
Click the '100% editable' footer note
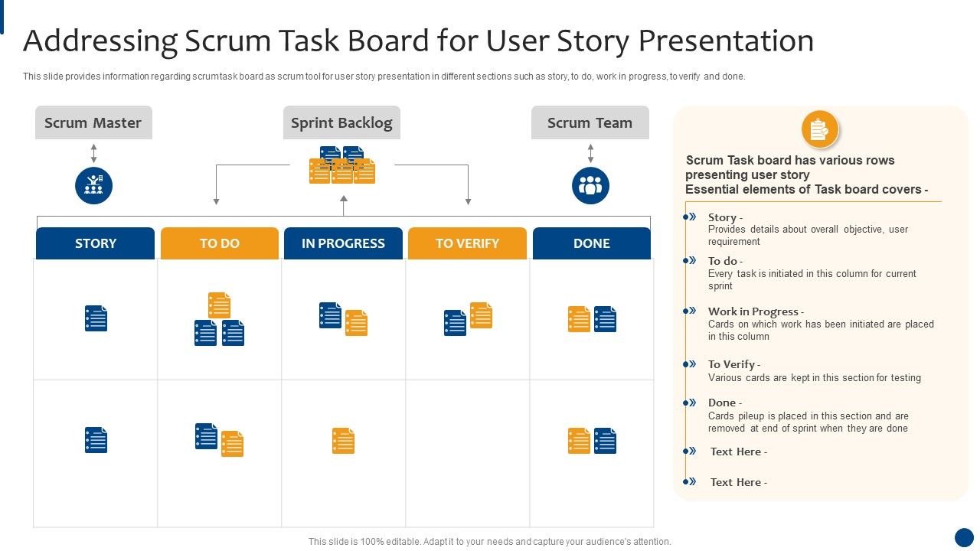(490, 541)
